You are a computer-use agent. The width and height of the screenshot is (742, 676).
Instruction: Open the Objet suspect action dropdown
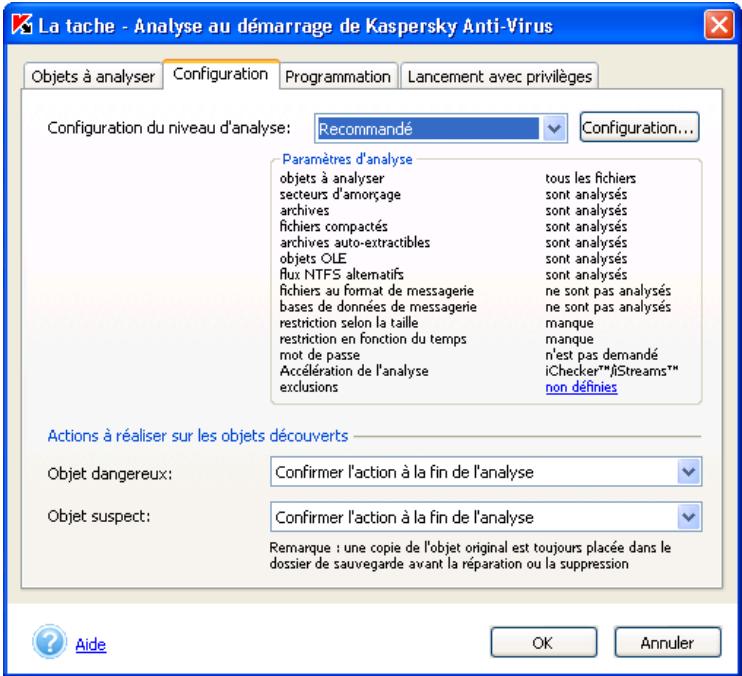(x=486, y=517)
